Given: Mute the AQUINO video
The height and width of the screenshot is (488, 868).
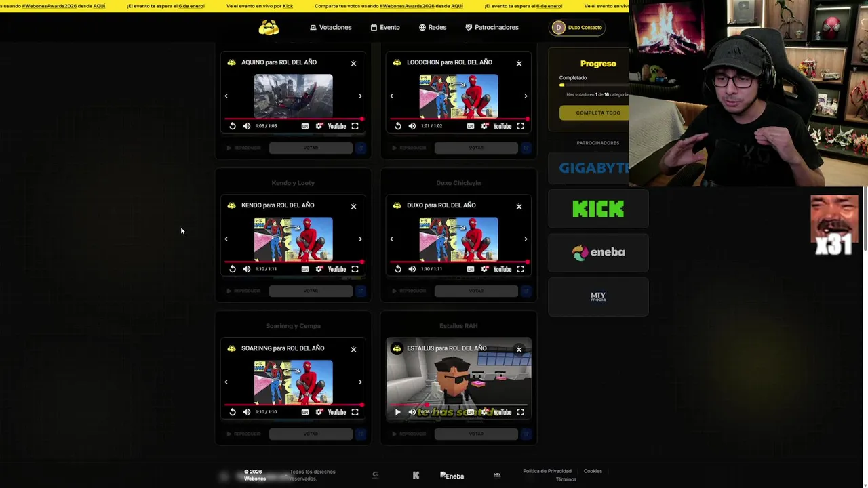Looking at the screenshot, I should coord(247,126).
